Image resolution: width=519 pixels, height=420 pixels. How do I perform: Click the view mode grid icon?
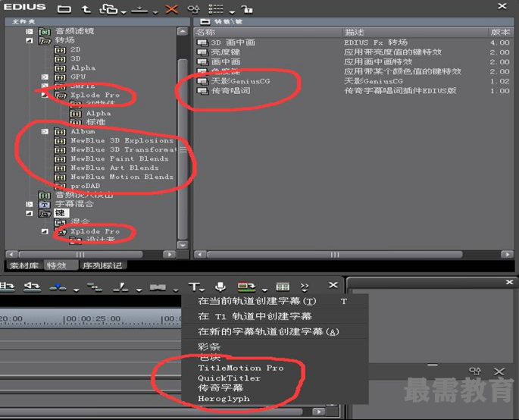click(216, 9)
